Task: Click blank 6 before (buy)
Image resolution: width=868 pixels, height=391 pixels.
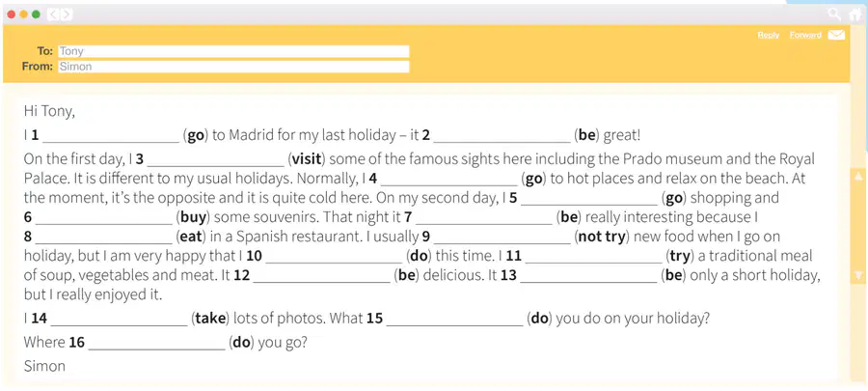Action: click(x=104, y=218)
